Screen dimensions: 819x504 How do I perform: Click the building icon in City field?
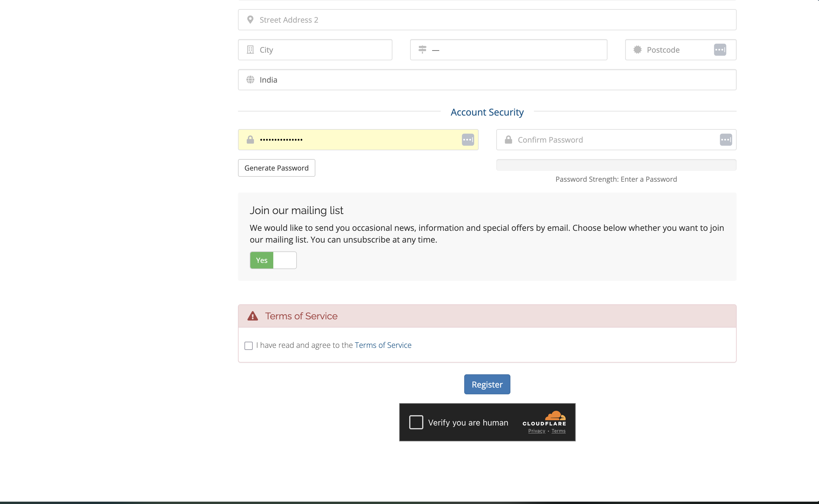250,50
